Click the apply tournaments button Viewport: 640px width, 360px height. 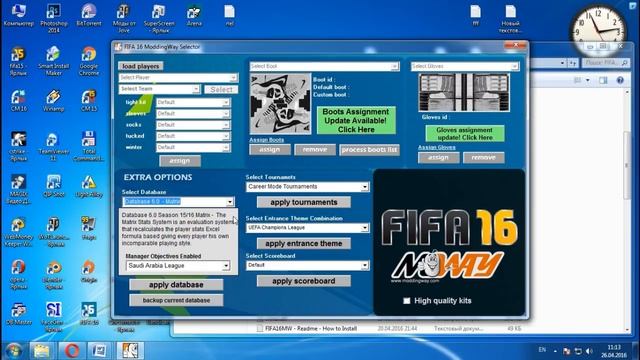click(304, 202)
